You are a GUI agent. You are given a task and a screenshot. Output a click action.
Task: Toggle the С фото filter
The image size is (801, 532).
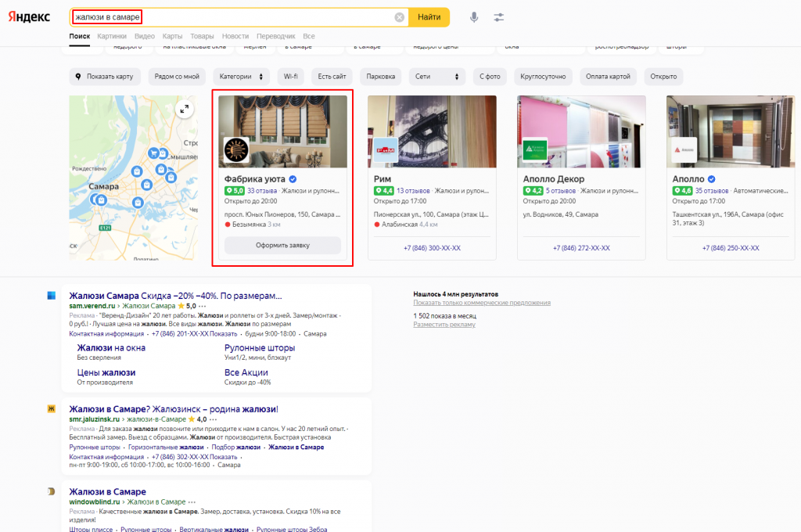(x=490, y=77)
